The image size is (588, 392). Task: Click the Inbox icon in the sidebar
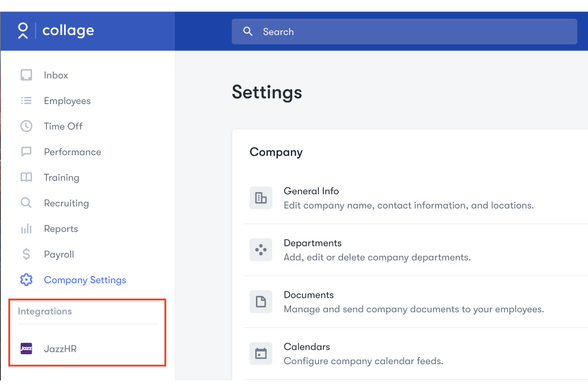(x=26, y=75)
